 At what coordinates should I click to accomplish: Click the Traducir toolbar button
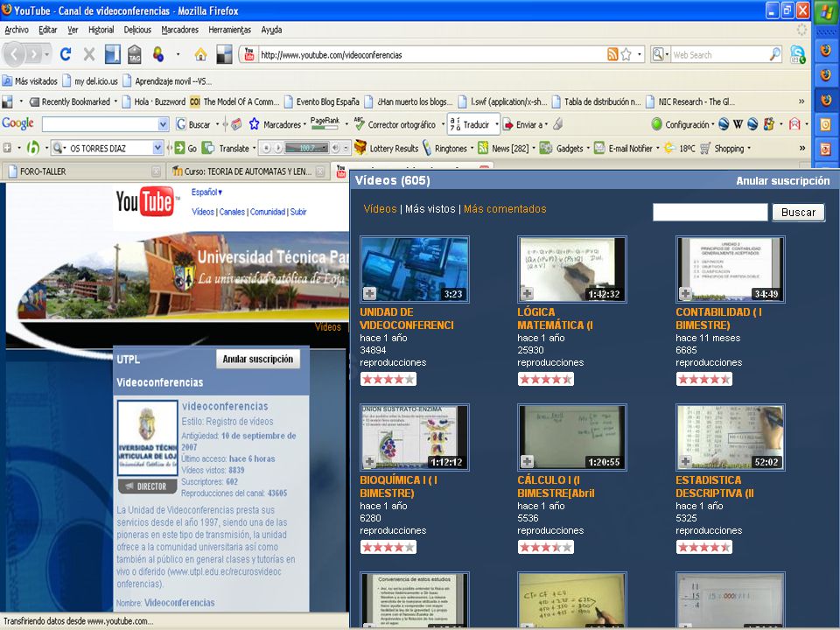470,124
